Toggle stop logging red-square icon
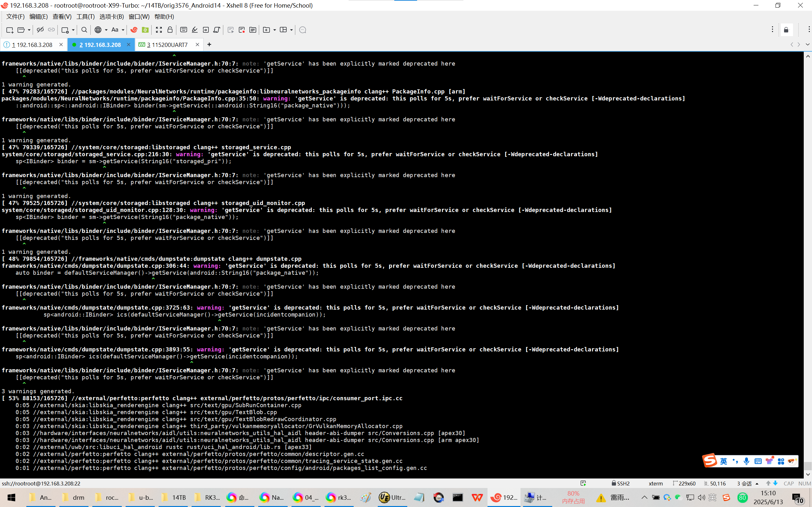 [242, 30]
